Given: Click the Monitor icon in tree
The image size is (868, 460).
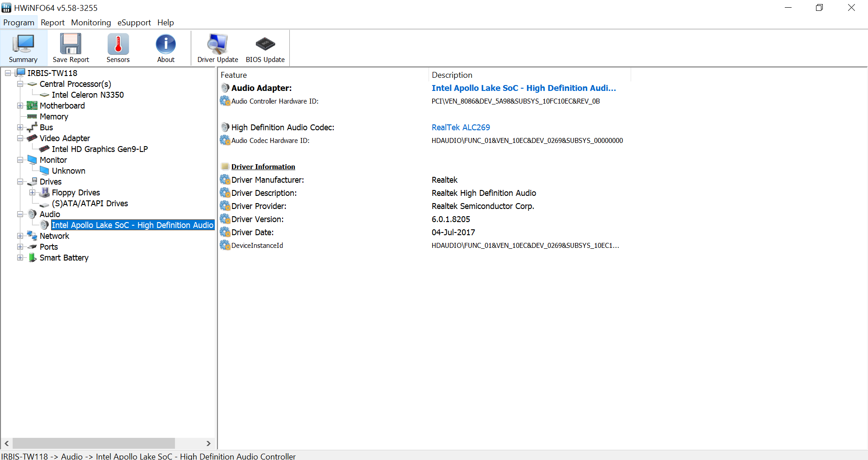Looking at the screenshot, I should click(x=32, y=160).
